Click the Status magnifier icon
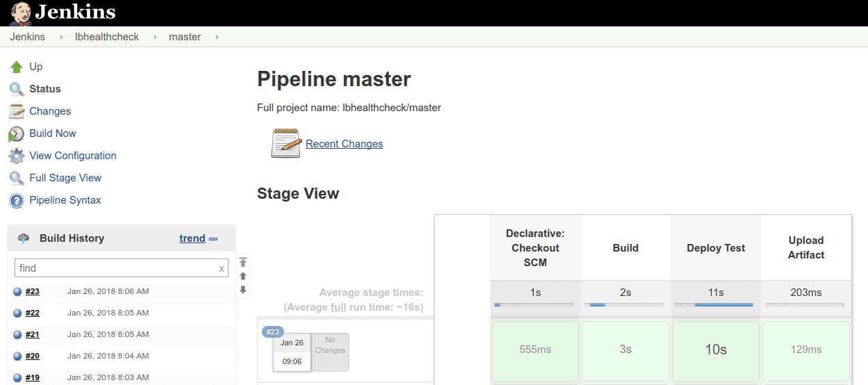Screen dimensions: 868x385 coord(17,89)
